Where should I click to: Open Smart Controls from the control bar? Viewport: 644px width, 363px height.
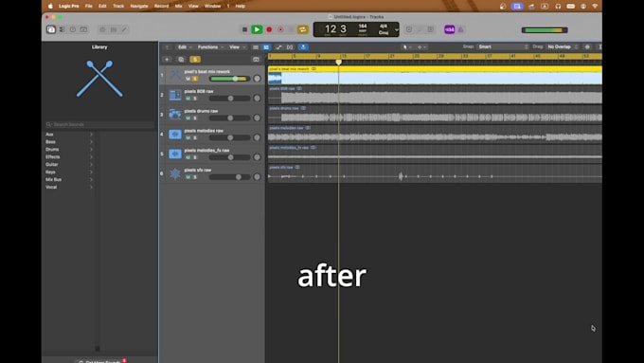point(102,29)
